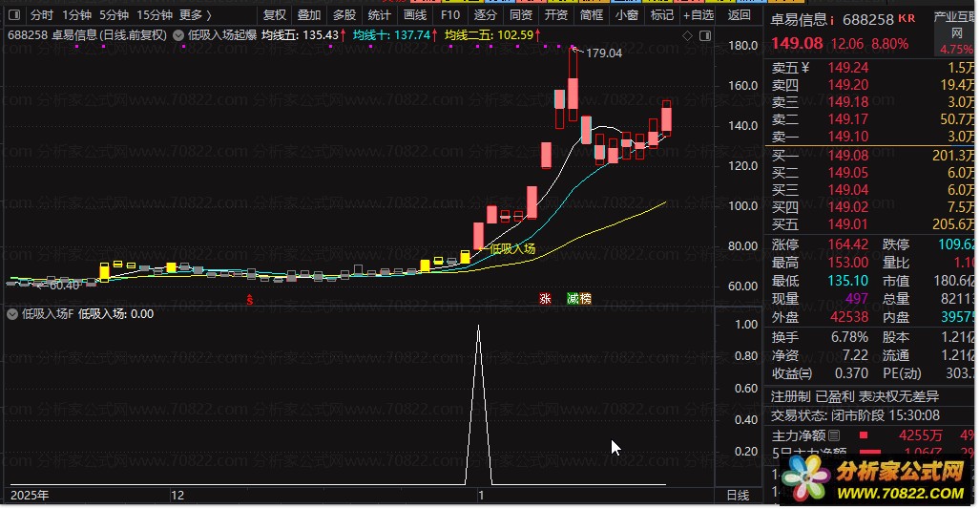Open the 小窗 mini window
The image size is (980, 509).
click(626, 15)
